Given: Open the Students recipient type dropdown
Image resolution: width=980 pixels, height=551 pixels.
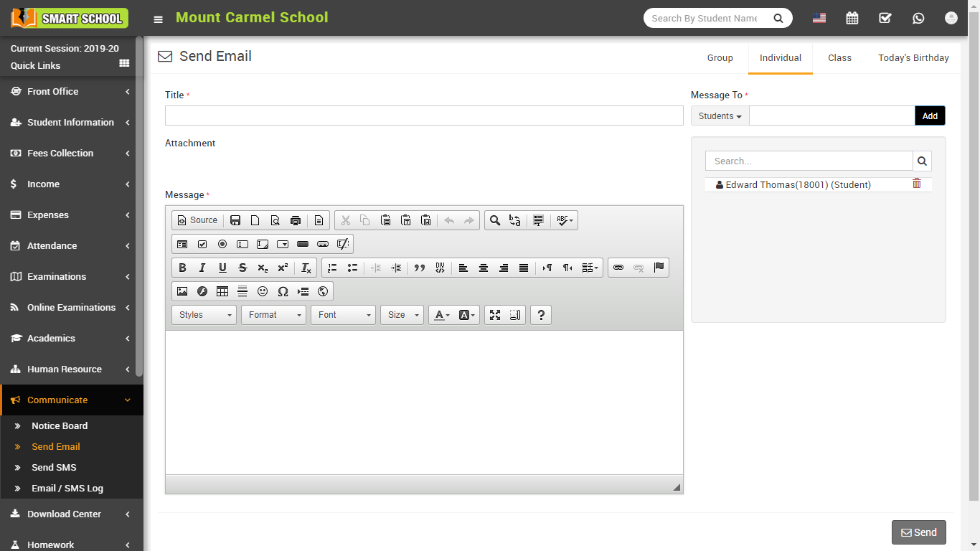Looking at the screenshot, I should [720, 116].
